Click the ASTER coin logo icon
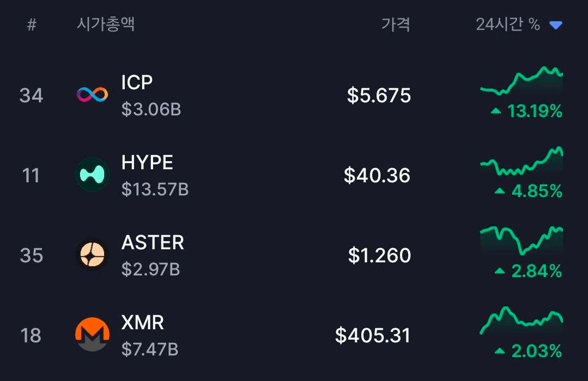Image resolution: width=588 pixels, height=381 pixels. [92, 255]
